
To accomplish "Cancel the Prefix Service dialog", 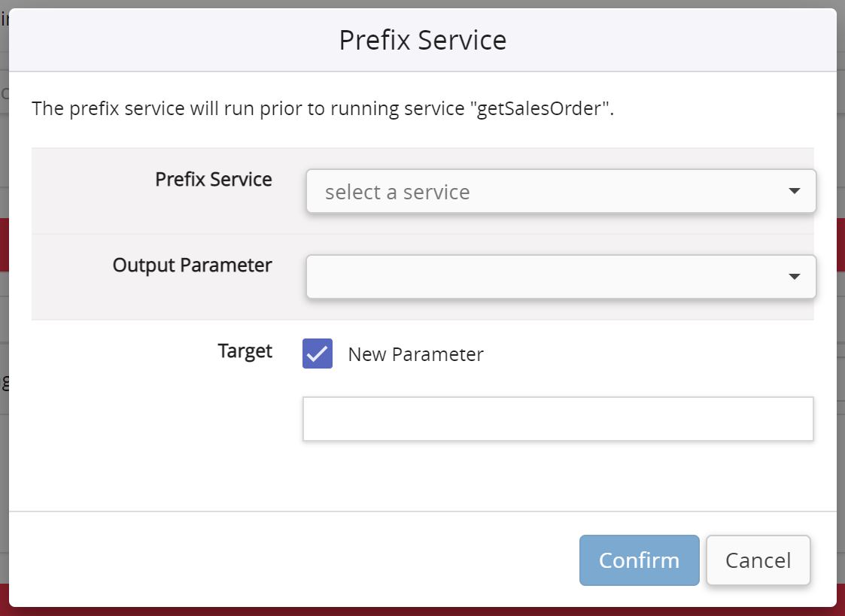I will [x=758, y=560].
